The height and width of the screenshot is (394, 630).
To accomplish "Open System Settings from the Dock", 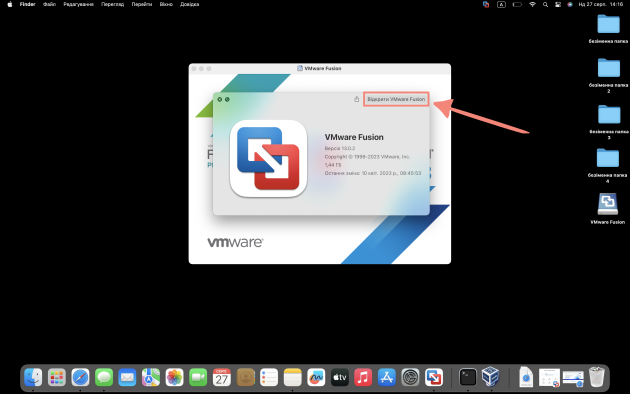I will pos(410,378).
